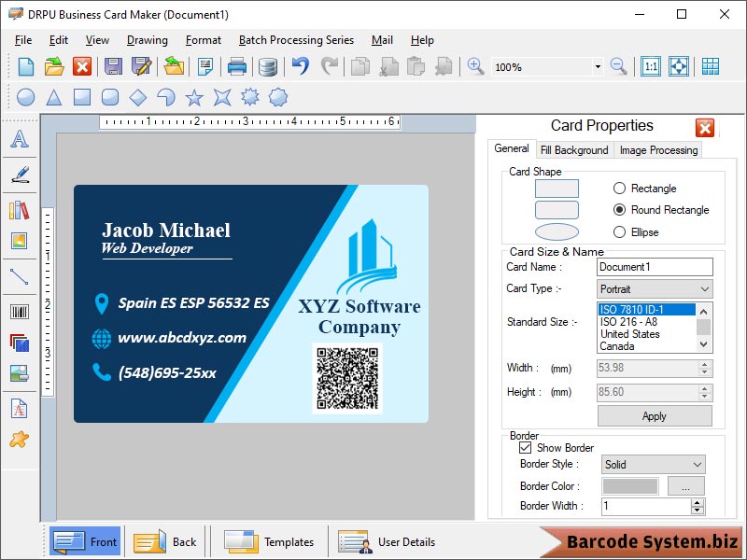Increase Border Width with up arrow

click(698, 502)
